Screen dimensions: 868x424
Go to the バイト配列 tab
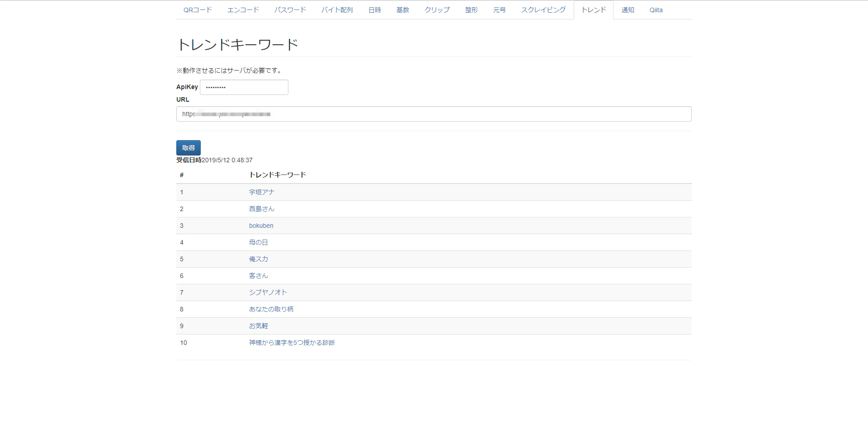tap(337, 10)
